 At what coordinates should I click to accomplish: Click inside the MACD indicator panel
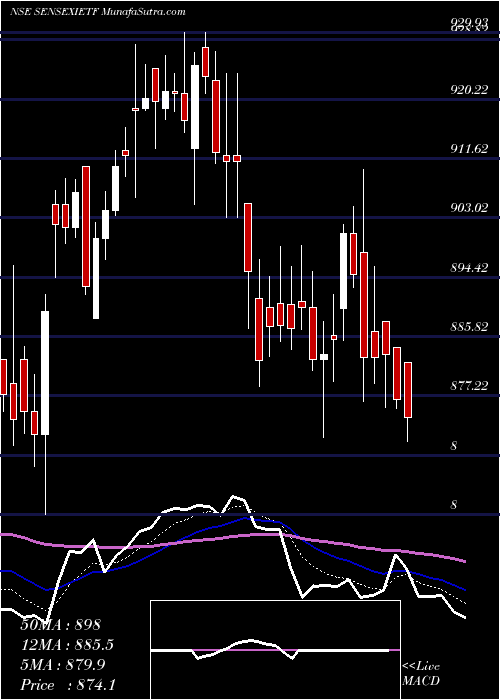click(275, 650)
